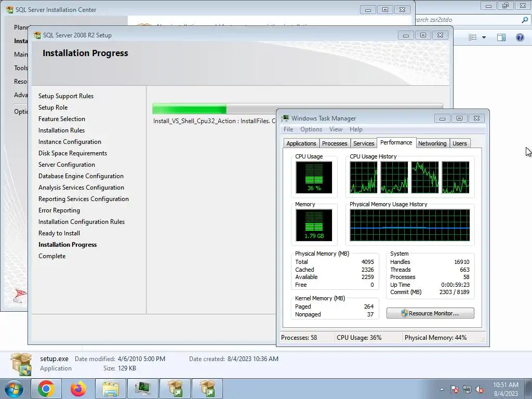Select Database Engine Configuration step

click(x=81, y=176)
